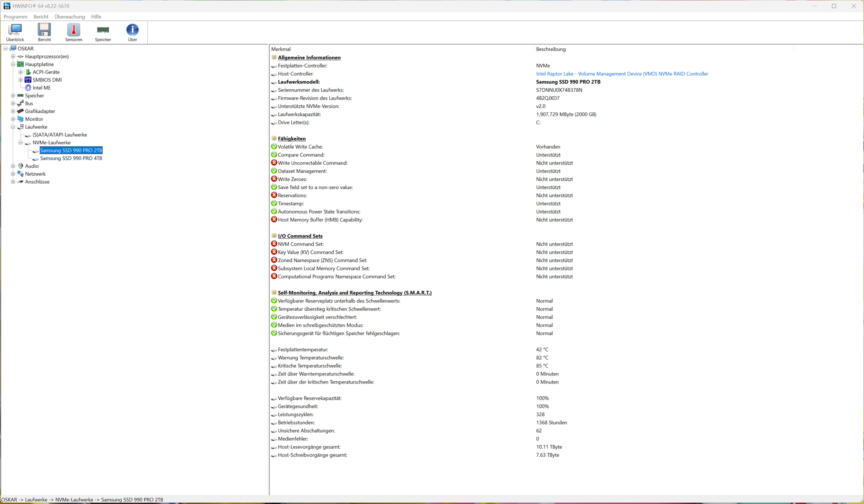864x504 pixels.
Task: Select Samsung SSD 990 PRO 4TB drive
Action: click(71, 158)
